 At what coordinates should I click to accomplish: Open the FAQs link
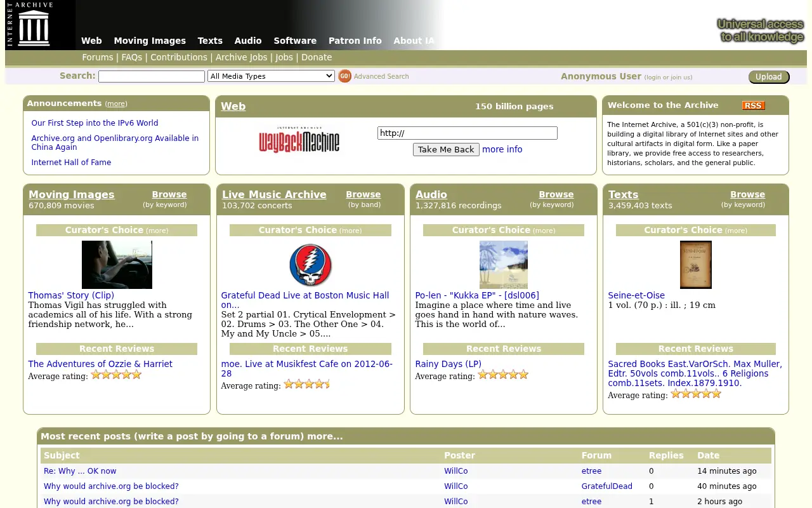132,57
